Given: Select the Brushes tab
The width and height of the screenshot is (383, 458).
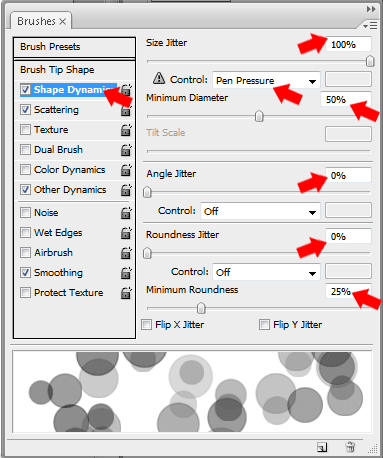Looking at the screenshot, I should [x=41, y=21].
